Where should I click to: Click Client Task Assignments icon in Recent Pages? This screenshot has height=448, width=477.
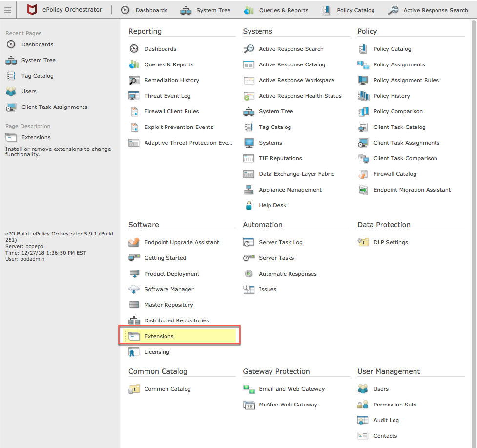click(x=11, y=107)
